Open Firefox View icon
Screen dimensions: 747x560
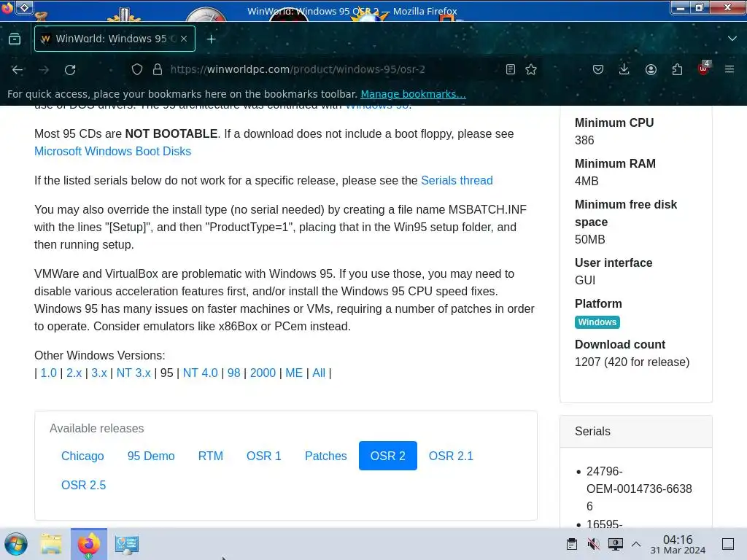click(15, 39)
